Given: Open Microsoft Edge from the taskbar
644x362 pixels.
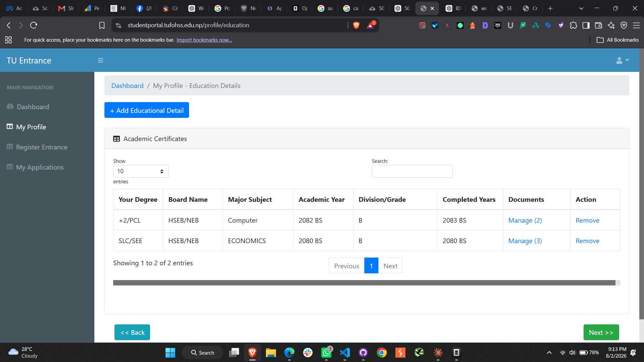Looking at the screenshot, I should [x=289, y=353].
